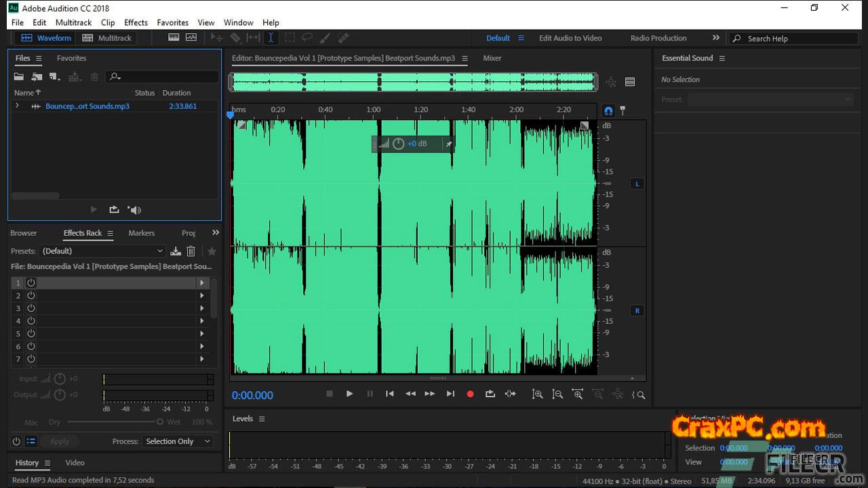Image resolution: width=868 pixels, height=488 pixels.
Task: Open the Process Selection Only dropdown
Action: [x=178, y=441]
